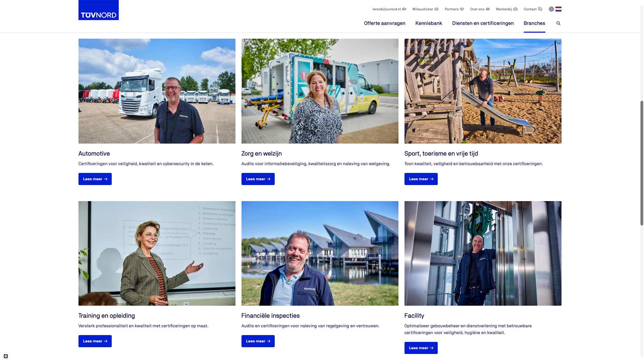Open the search magnifier icon
The image size is (644, 362).
(558, 23)
